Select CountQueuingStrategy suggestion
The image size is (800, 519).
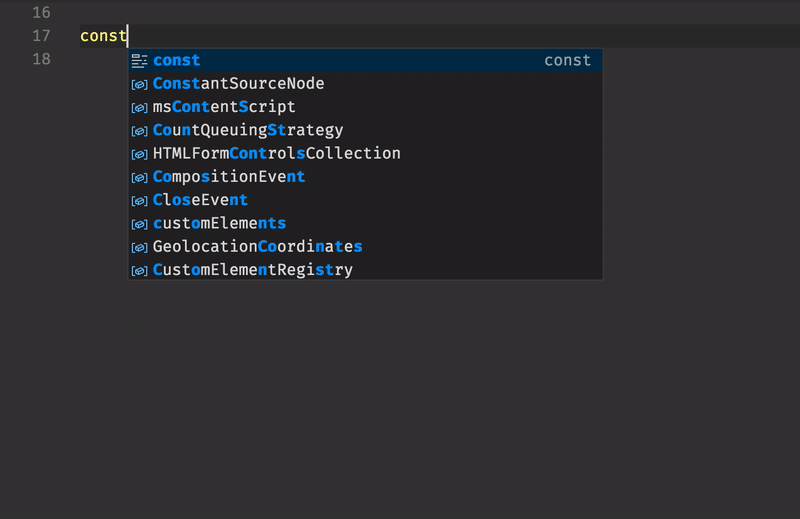click(x=365, y=130)
